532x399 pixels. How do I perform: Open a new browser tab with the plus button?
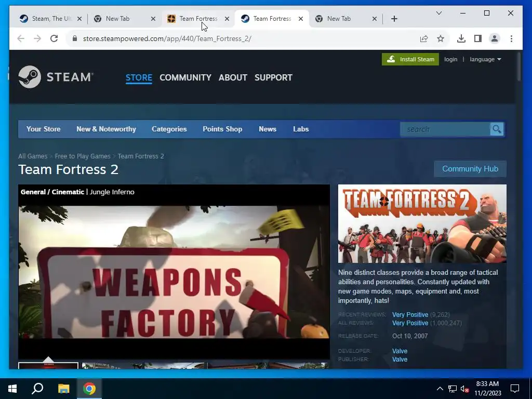[394, 19]
